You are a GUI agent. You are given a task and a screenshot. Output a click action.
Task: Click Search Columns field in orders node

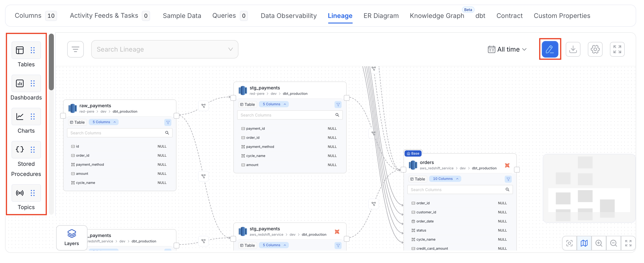(460, 190)
